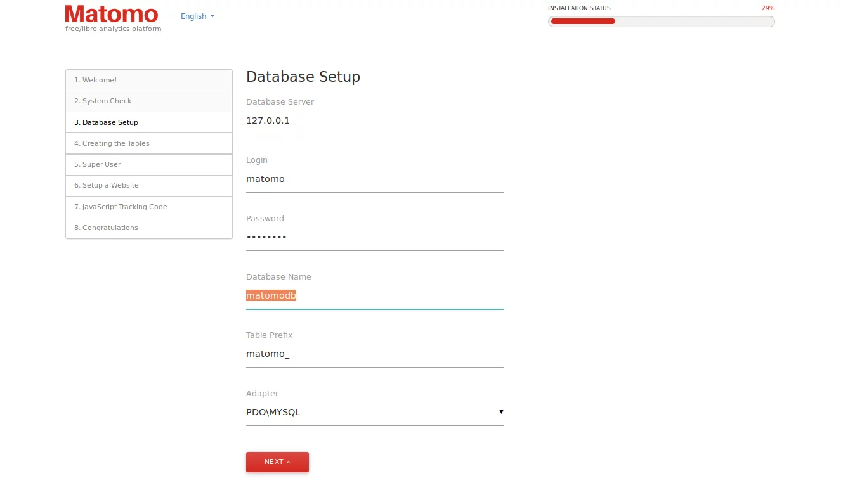
Task: Focus the Database Server input field
Action: (x=374, y=121)
